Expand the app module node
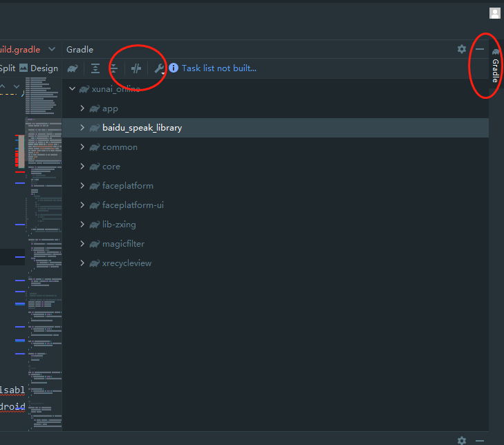 click(82, 108)
